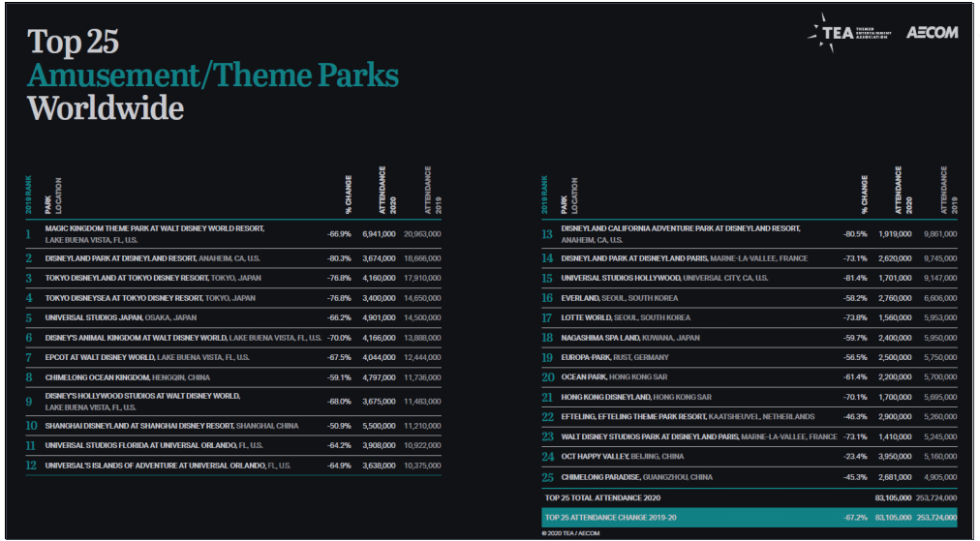This screenshot has height=541, width=980.
Task: Click the AECOM logo
Action: click(932, 33)
